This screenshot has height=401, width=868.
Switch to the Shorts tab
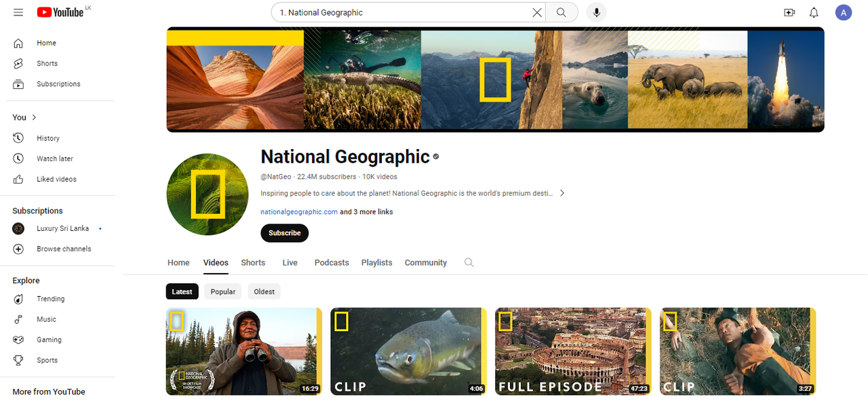[x=253, y=263]
